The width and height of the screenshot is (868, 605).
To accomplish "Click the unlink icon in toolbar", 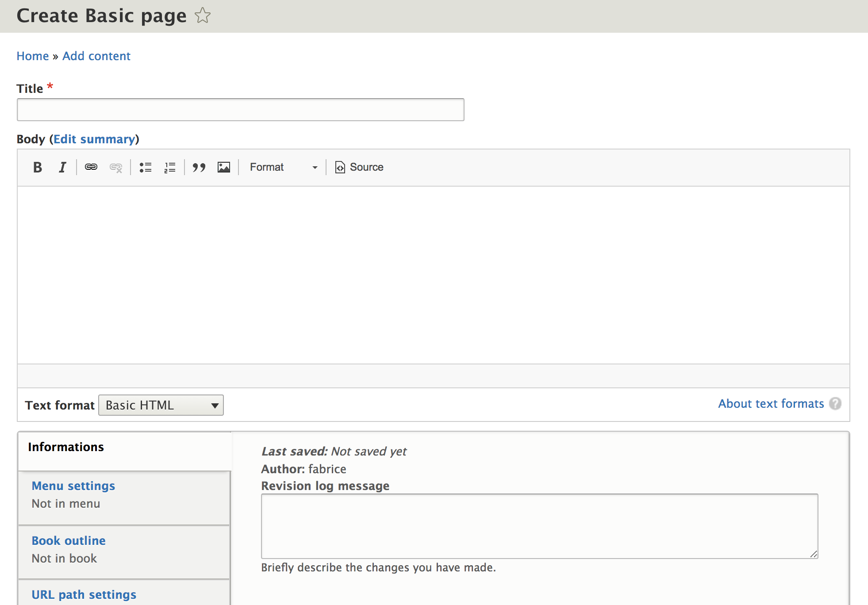I will [116, 167].
